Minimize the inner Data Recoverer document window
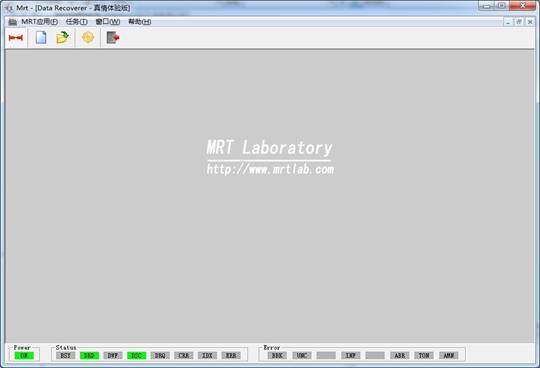Screen dimensions: 540x368 508,22
